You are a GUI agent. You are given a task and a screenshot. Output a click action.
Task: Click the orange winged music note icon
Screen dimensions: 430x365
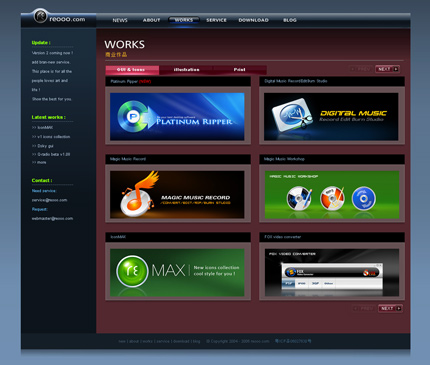click(138, 195)
